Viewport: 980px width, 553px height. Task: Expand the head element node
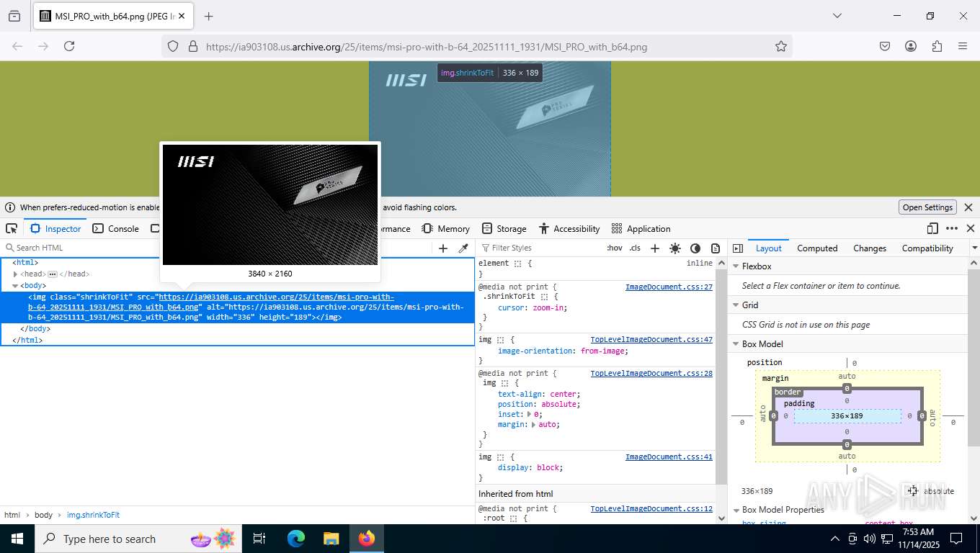coord(15,274)
